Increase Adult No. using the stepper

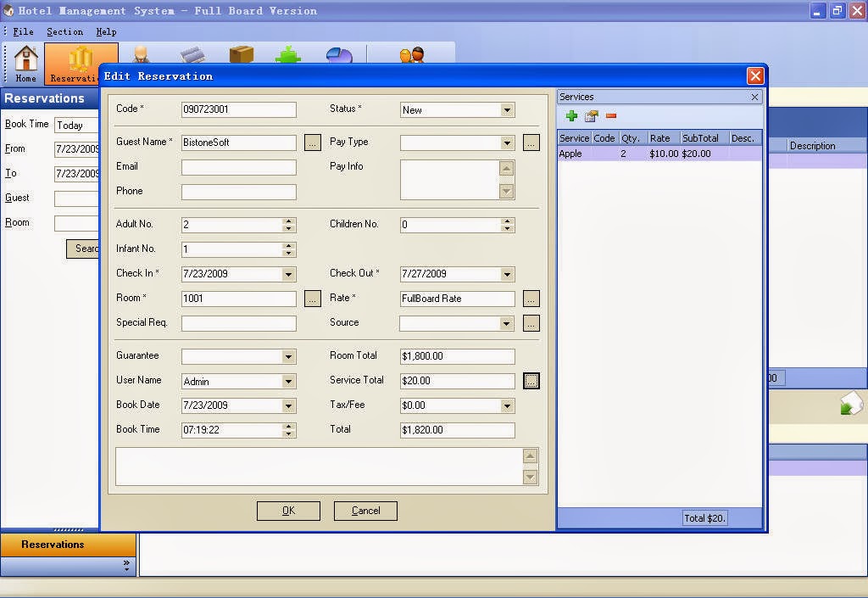click(287, 221)
